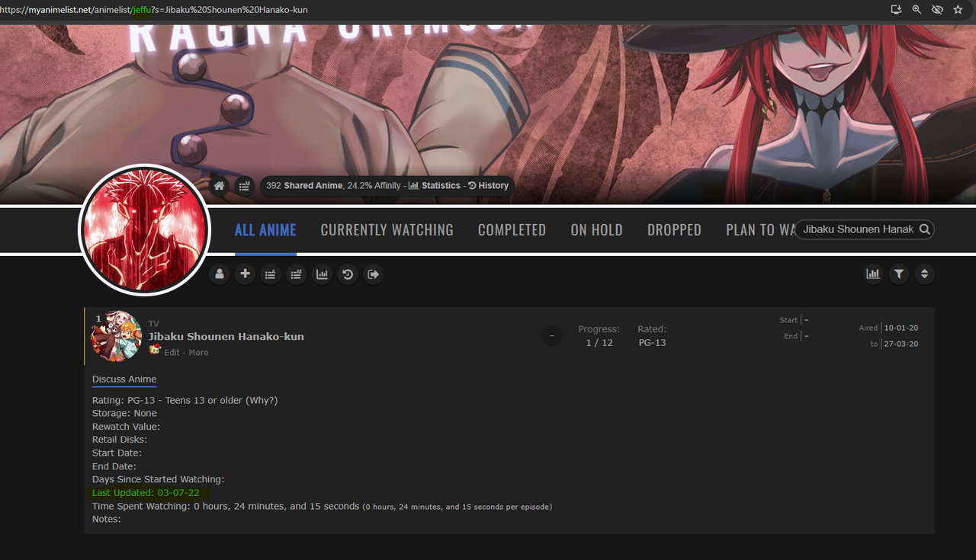Click the round red profile avatar
The height and width of the screenshot is (560, 976).
(x=144, y=229)
